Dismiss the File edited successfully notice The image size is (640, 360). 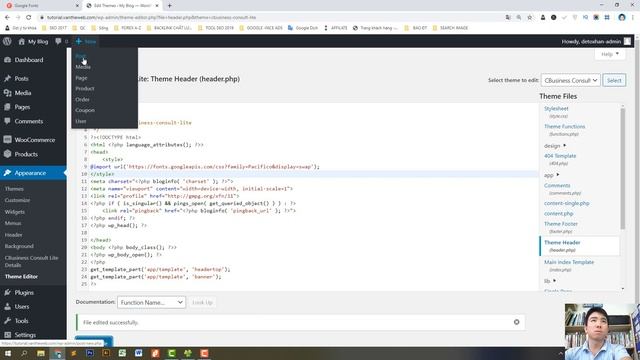pos(516,322)
